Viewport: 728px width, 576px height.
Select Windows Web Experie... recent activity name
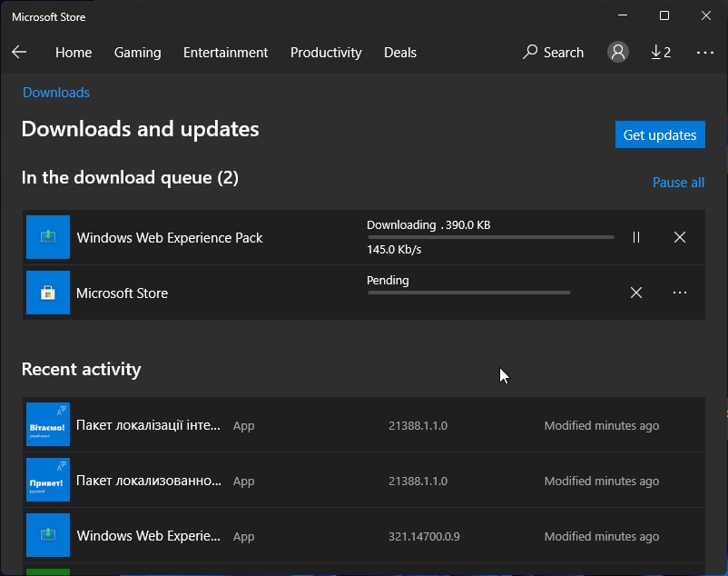pos(149,536)
